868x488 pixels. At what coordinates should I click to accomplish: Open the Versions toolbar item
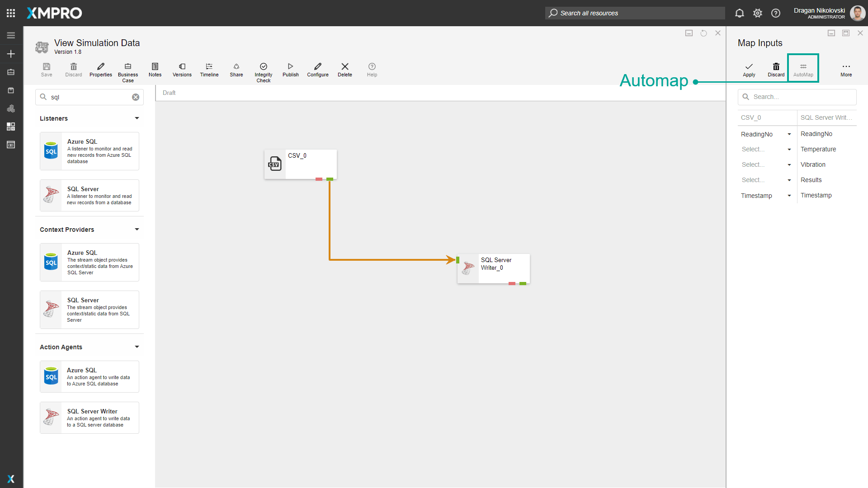[x=182, y=70]
